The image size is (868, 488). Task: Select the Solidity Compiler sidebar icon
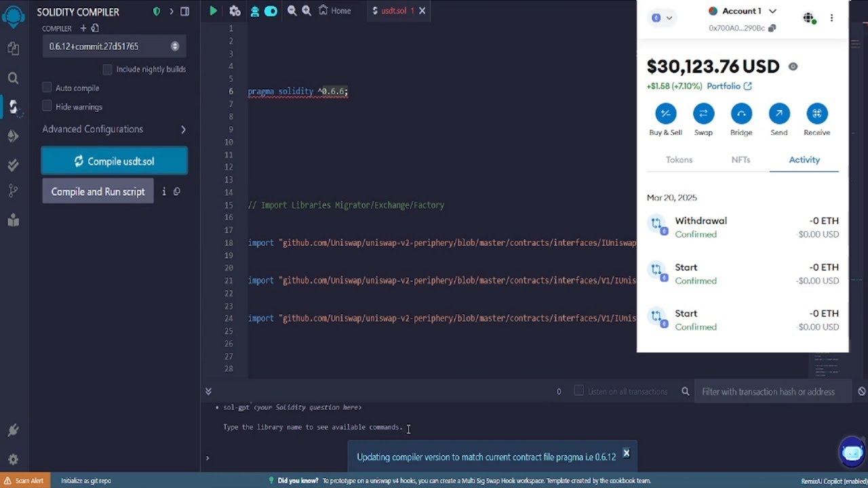13,107
